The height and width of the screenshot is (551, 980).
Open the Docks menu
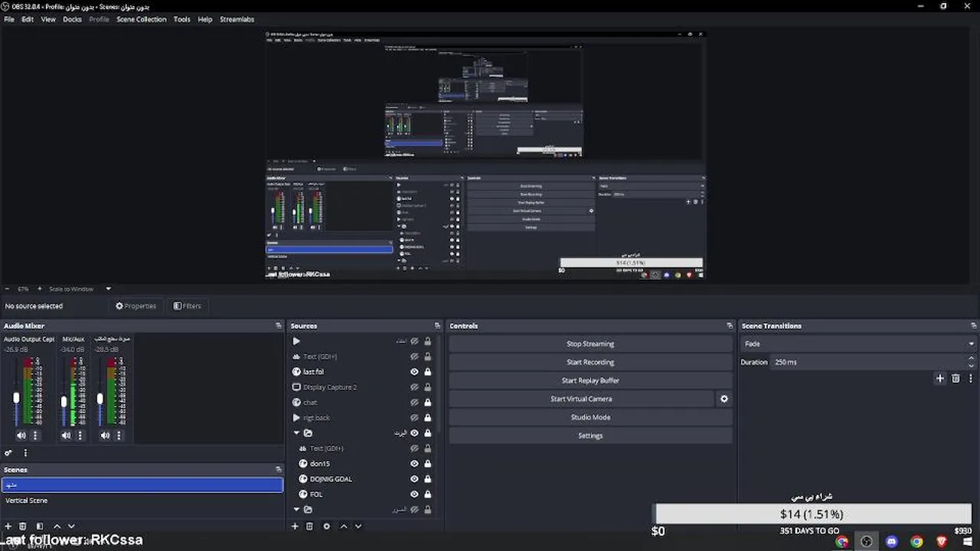coord(72,19)
